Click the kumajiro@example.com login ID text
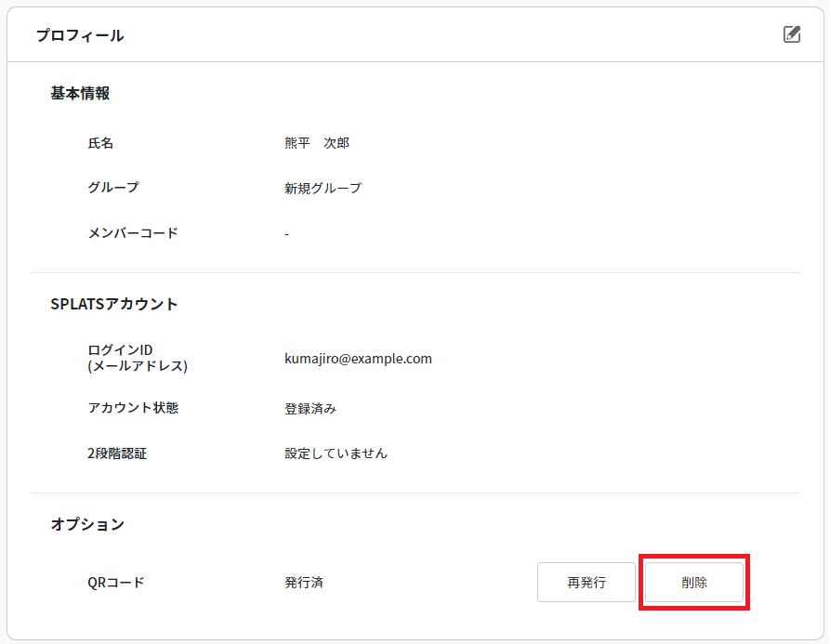This screenshot has width=830, height=644. click(x=356, y=359)
